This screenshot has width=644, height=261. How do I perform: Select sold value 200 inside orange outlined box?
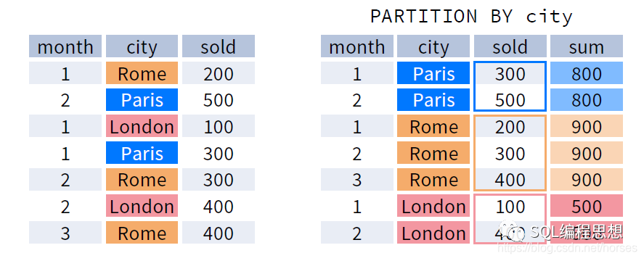pyautogui.click(x=510, y=126)
